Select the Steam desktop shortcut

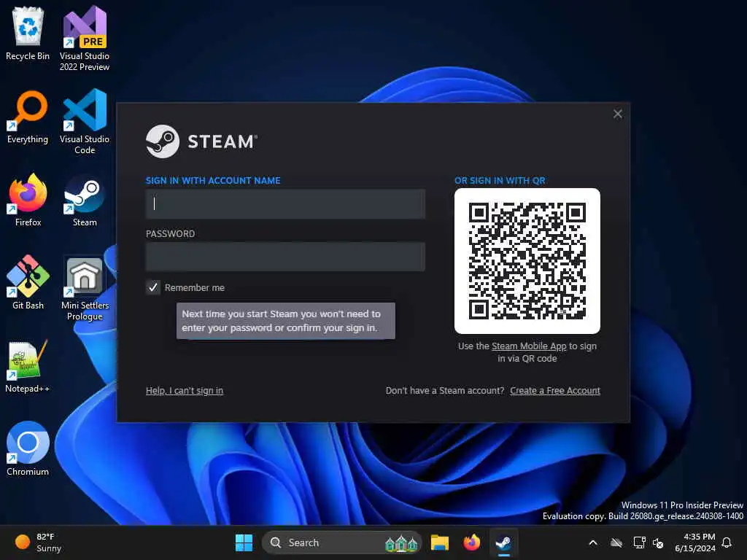[85, 200]
